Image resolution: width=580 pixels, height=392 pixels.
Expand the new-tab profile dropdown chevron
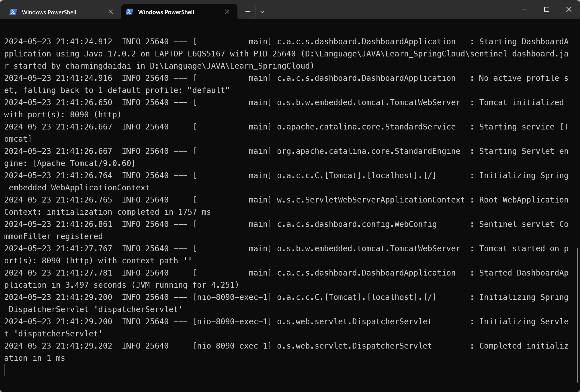262,12
